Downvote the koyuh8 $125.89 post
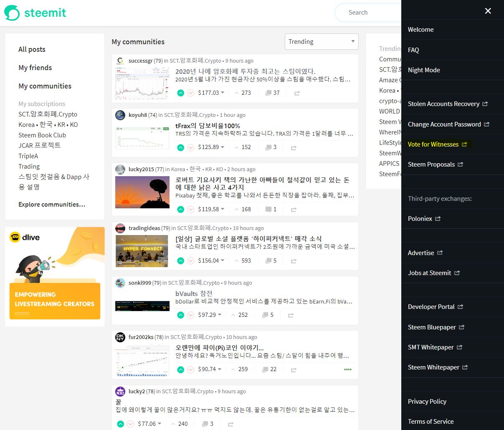Viewport: 504px width, 430px height. [191, 147]
